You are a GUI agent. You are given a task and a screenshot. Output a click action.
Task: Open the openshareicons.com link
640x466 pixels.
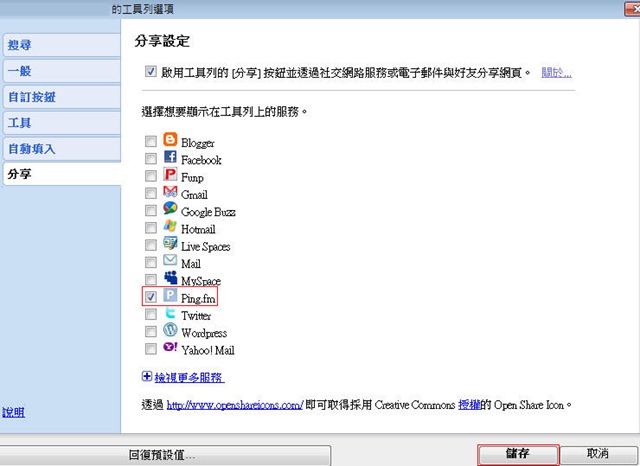pos(235,405)
